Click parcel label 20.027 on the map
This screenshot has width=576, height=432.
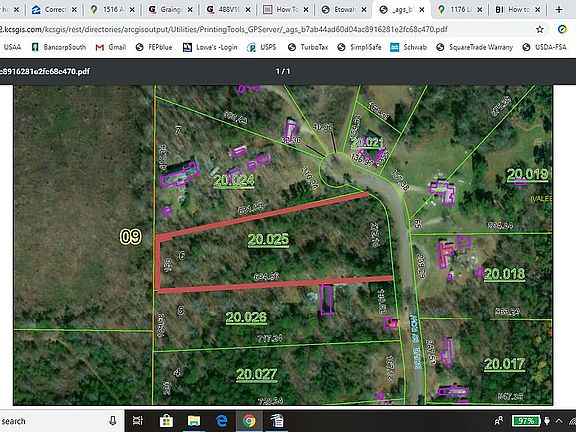(x=256, y=374)
